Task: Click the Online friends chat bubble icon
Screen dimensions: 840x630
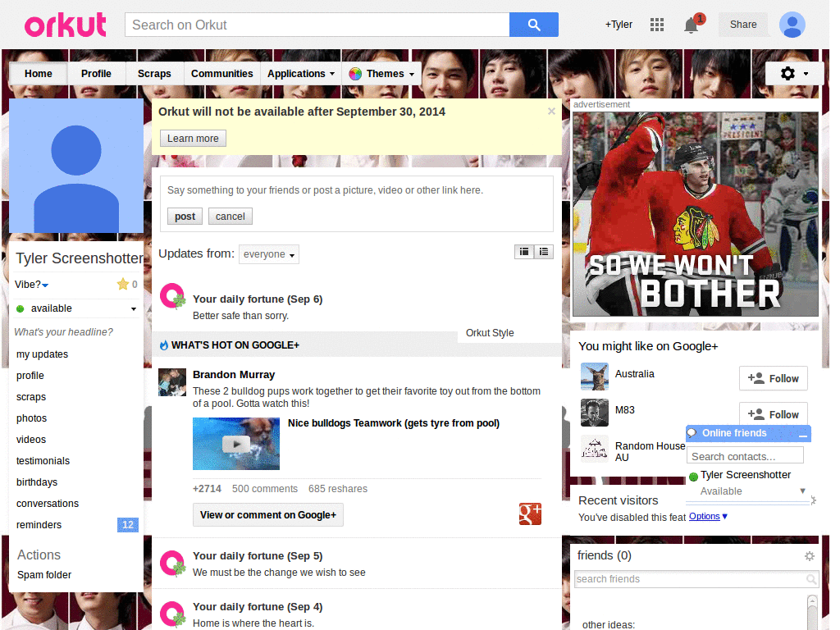Action: tap(692, 433)
